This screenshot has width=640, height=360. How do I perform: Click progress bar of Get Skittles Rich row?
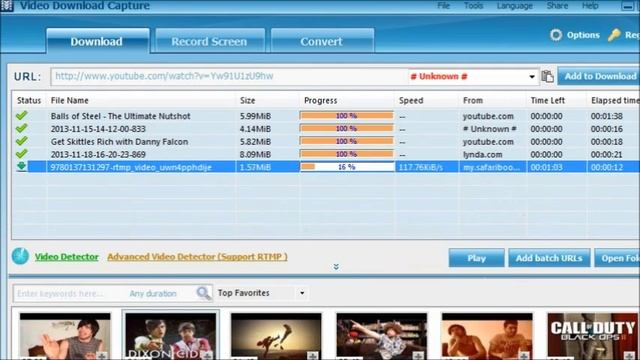point(347,141)
